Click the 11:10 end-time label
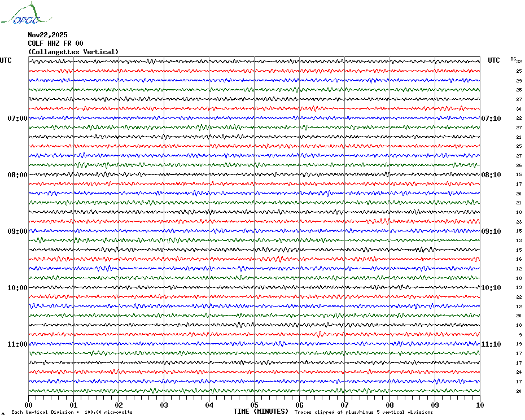 click(491, 344)
